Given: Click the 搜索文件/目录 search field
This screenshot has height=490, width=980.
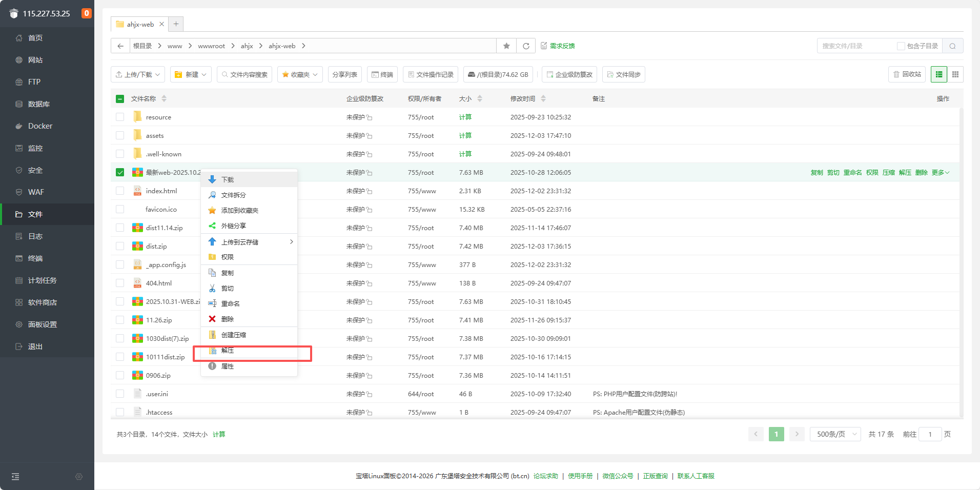Looking at the screenshot, I should click(856, 46).
